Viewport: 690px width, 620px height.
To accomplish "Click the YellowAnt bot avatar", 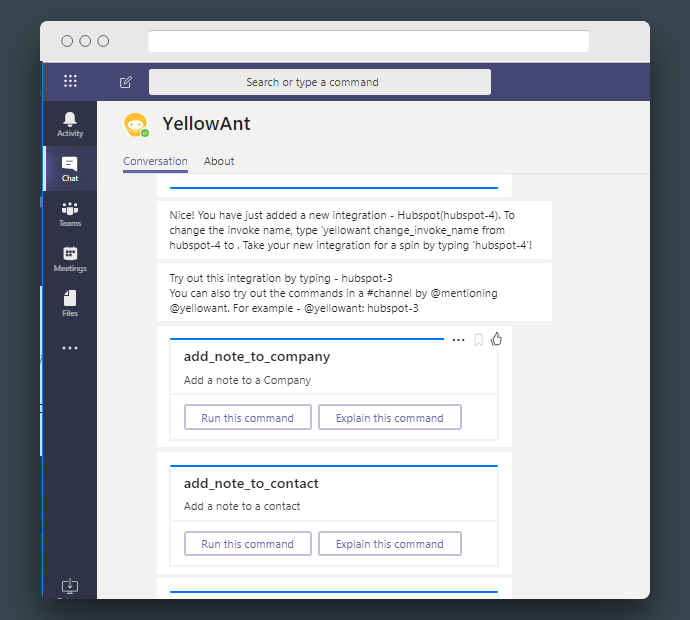I will pos(136,125).
